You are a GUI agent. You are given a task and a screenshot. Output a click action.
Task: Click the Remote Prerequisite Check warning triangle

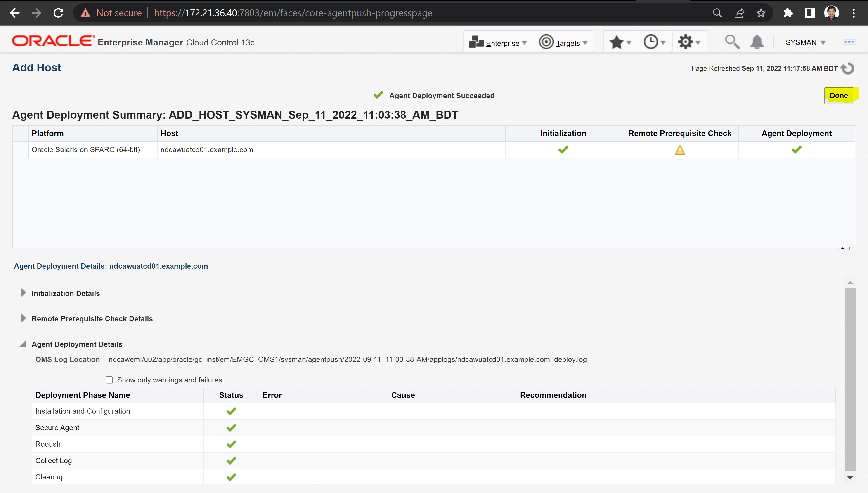click(x=680, y=150)
